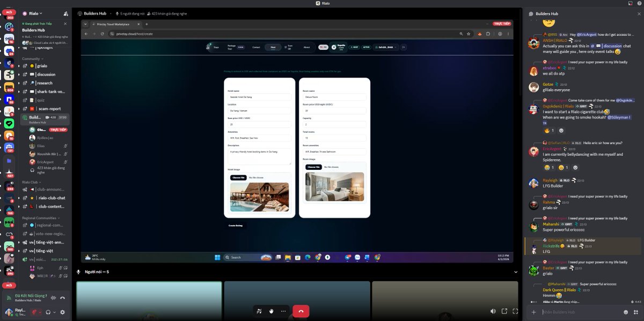Click the discussion channel mention link
This screenshot has height=321, width=644.
[x=606, y=46]
